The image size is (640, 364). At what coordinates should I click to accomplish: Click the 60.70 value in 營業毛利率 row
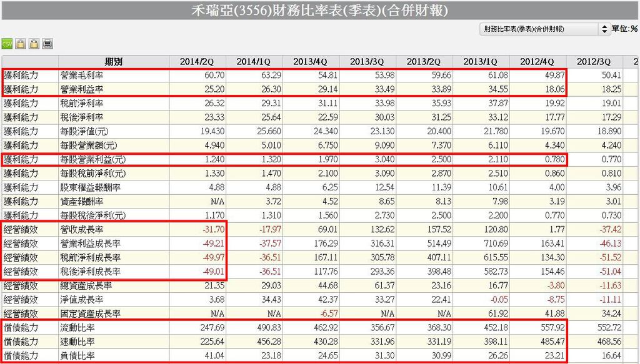click(214, 76)
